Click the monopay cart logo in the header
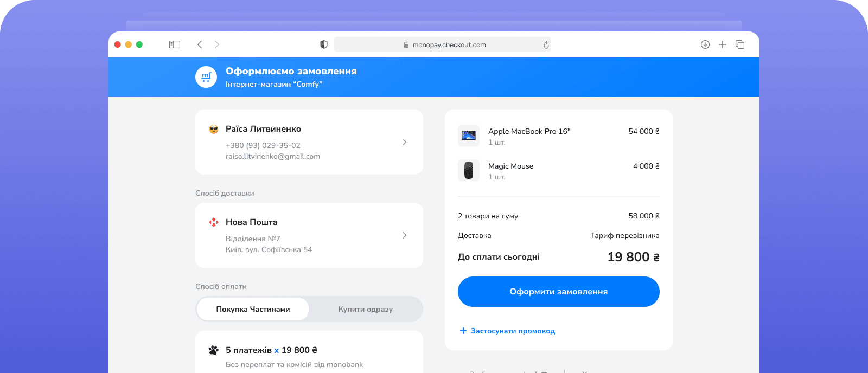868x373 pixels. click(206, 77)
